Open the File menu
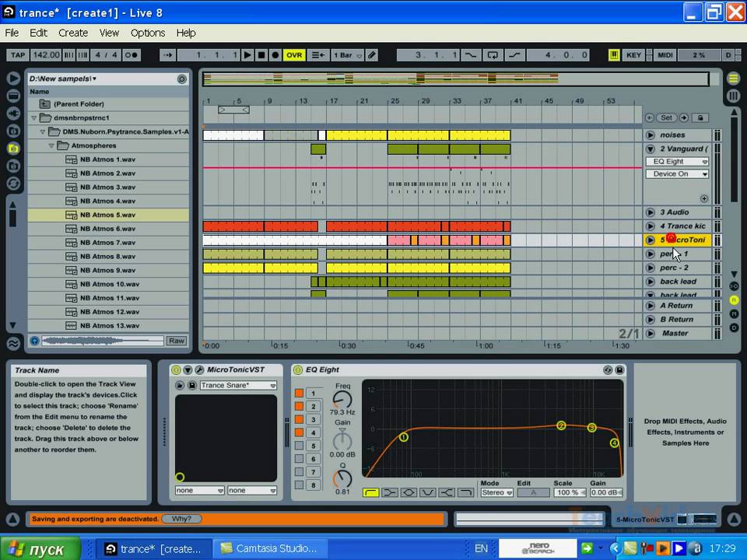This screenshot has width=747, height=560. click(x=12, y=33)
